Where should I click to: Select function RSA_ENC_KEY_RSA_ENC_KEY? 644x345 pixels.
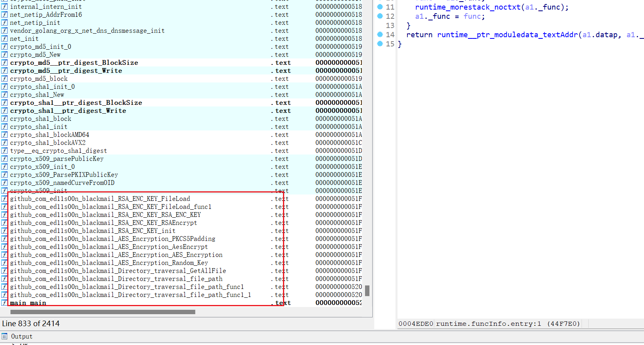click(105, 215)
